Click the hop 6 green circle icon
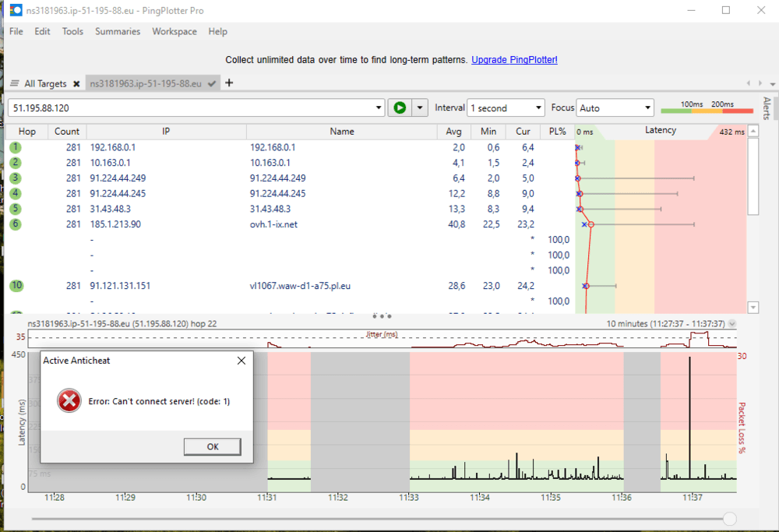 click(16, 224)
